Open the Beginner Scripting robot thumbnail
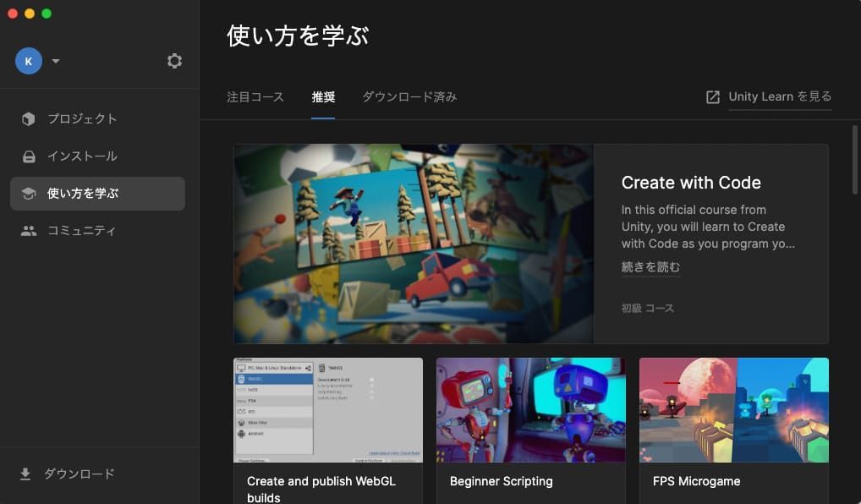The height and width of the screenshot is (504, 861). (531, 410)
